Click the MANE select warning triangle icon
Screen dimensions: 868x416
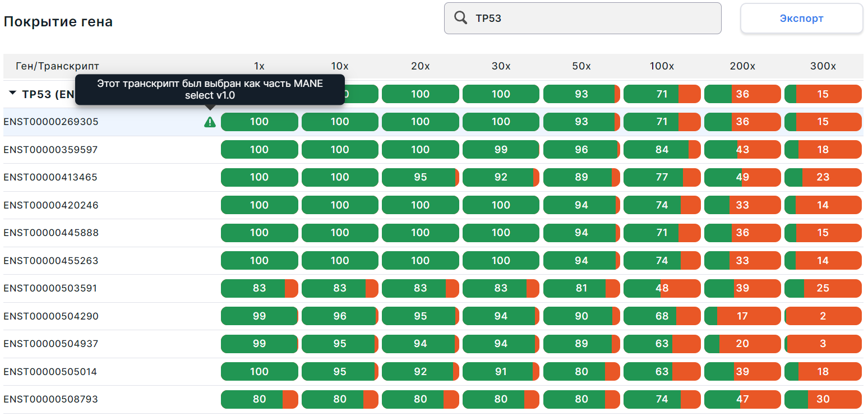pos(210,122)
